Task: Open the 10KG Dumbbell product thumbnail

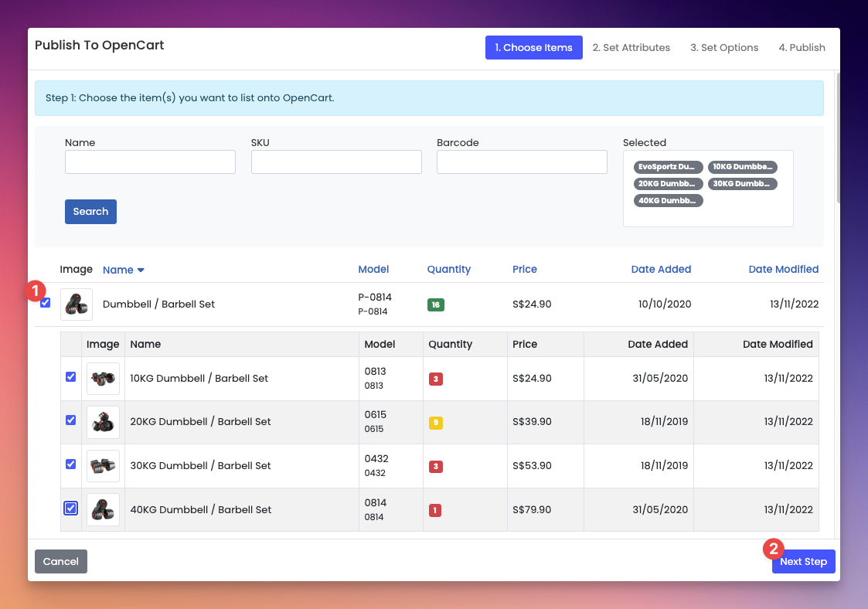Action: click(103, 379)
